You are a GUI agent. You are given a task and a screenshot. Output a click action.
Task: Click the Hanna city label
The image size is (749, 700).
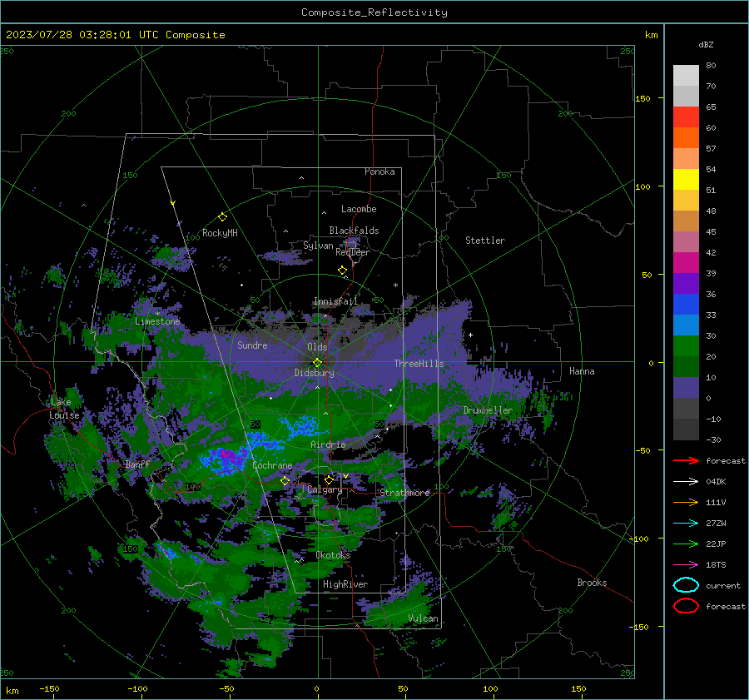coord(582,371)
